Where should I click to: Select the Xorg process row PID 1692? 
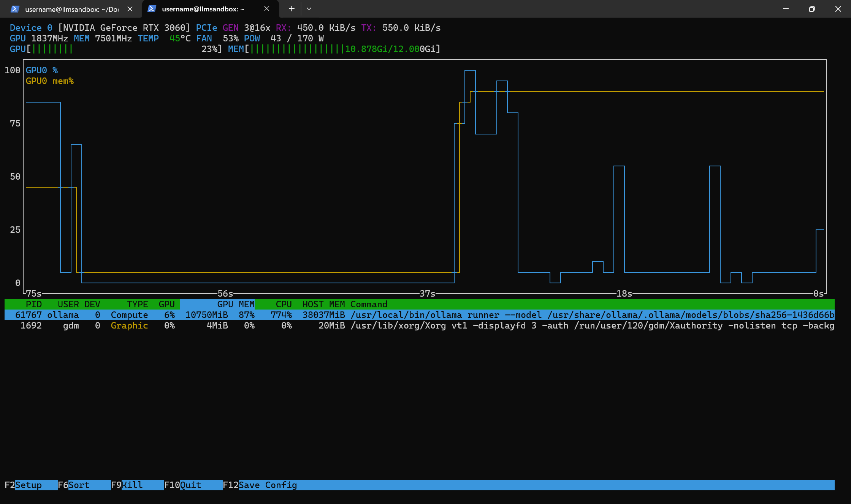pos(420,325)
